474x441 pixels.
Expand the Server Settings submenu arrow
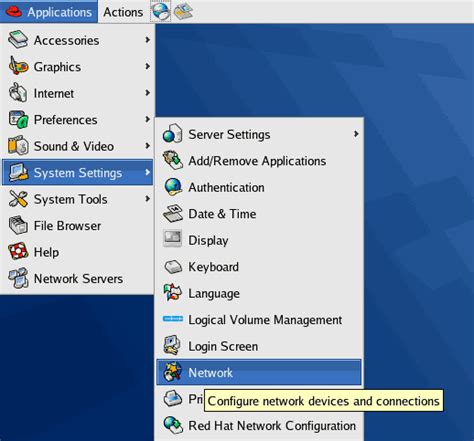[x=356, y=134]
